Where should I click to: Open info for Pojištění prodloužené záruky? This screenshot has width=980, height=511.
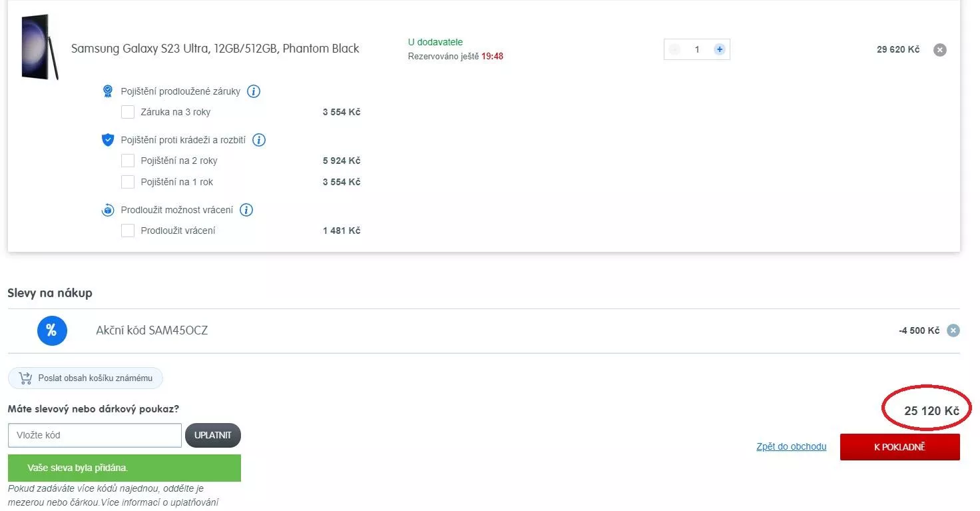click(254, 91)
